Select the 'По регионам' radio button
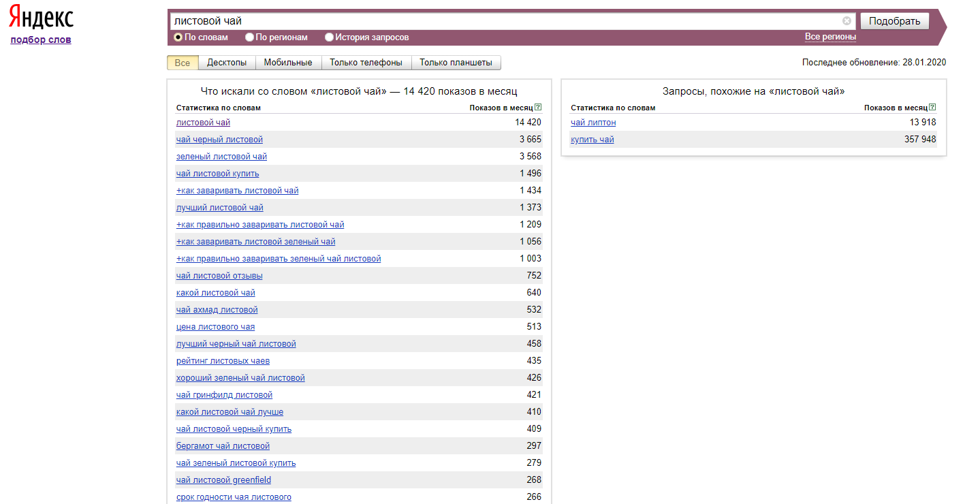The width and height of the screenshot is (980, 504). coord(249,37)
